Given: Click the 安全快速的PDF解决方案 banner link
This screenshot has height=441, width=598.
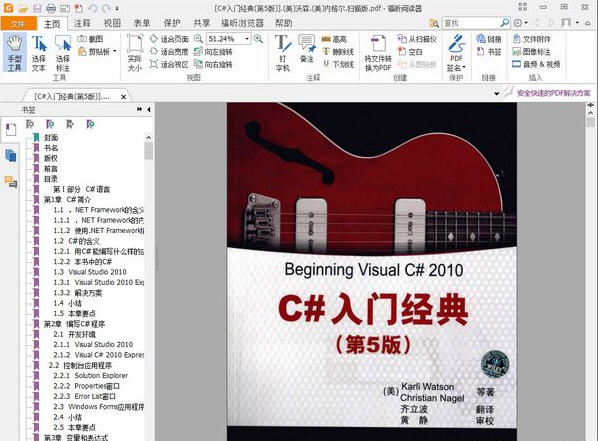Looking at the screenshot, I should tap(554, 93).
